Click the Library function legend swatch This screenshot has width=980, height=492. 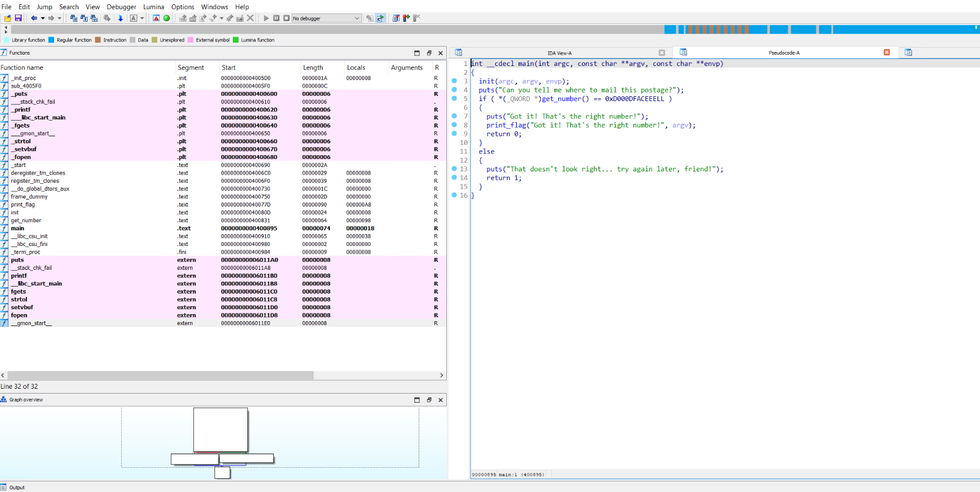point(6,40)
